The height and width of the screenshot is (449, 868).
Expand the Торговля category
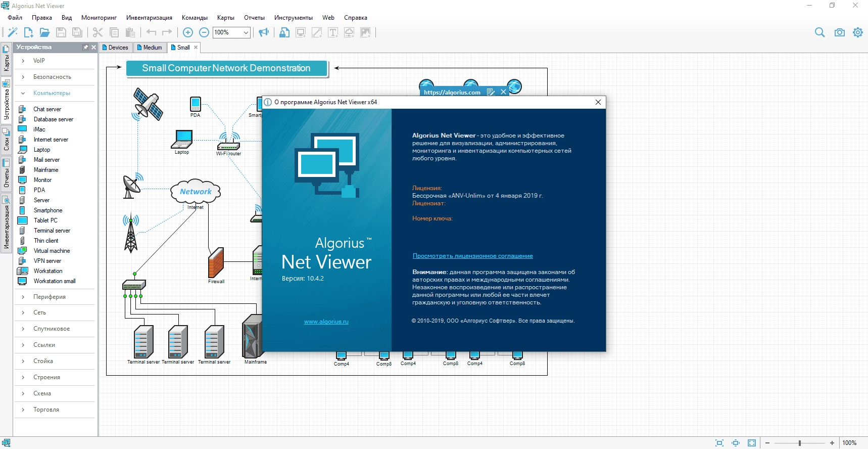tap(23, 410)
